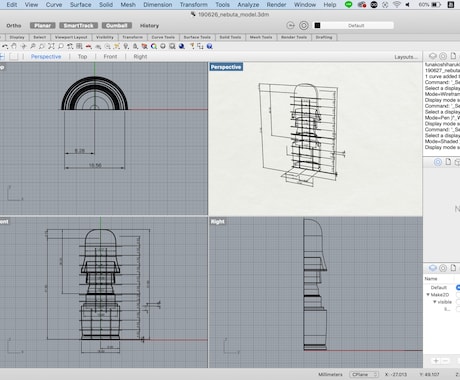This screenshot has height=380, width=460.
Task: Toggle the Ortho modeling aid
Action: coord(14,26)
